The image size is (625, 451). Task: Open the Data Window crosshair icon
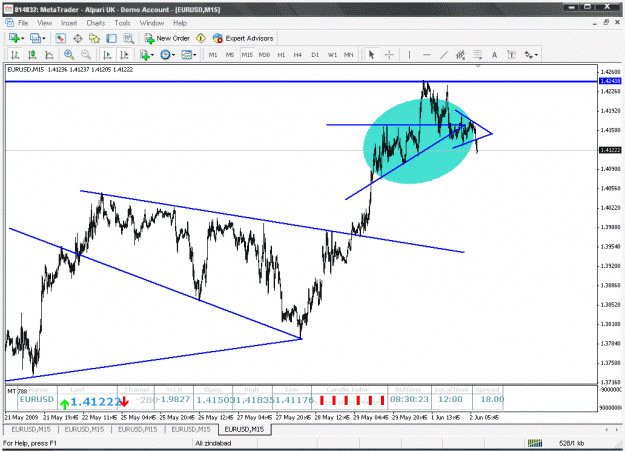[x=78, y=38]
